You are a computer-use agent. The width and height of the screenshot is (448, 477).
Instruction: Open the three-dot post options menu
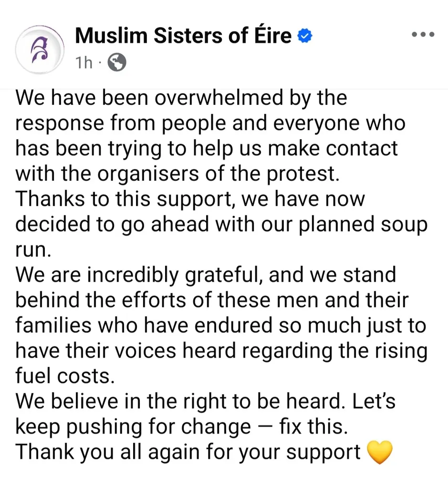pos(423,34)
